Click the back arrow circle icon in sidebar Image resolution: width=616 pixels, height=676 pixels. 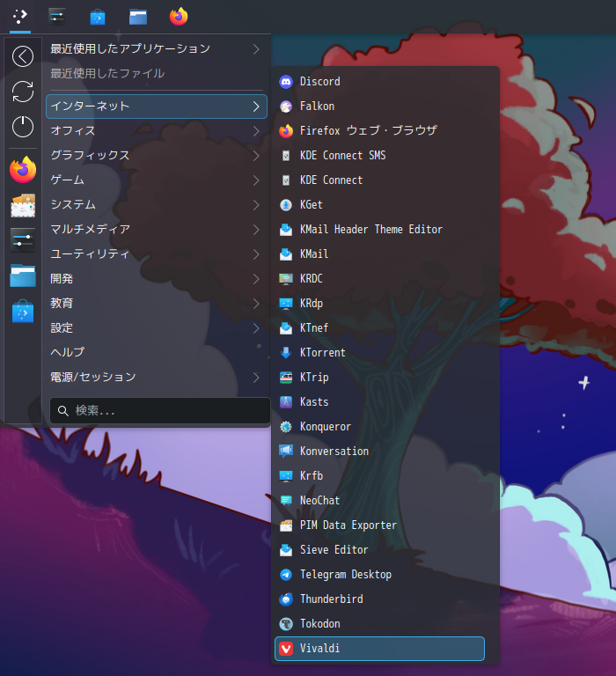tap(23, 56)
